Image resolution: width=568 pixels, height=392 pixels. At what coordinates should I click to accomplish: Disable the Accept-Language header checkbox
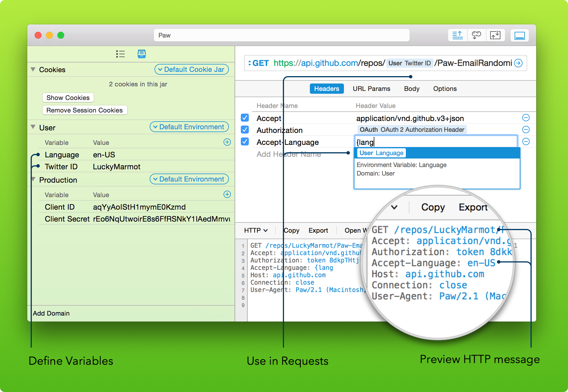245,141
